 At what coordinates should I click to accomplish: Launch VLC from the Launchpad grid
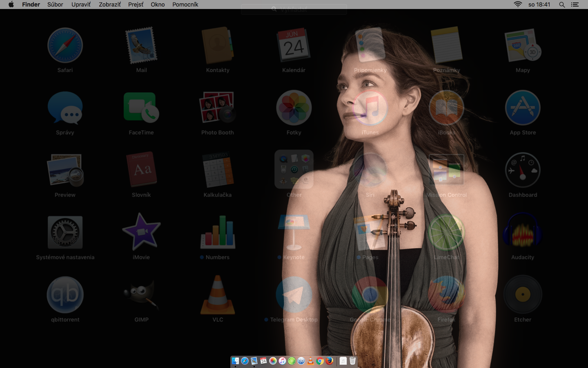[x=218, y=295]
